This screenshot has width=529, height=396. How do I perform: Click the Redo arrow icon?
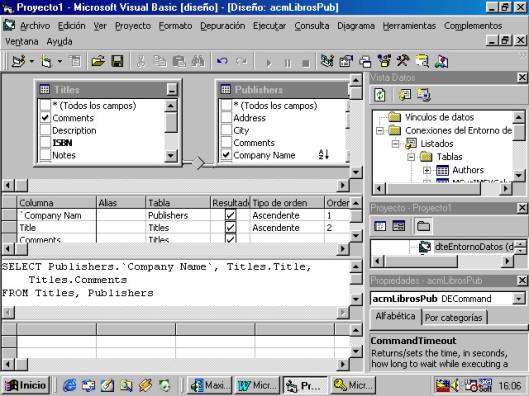241,61
